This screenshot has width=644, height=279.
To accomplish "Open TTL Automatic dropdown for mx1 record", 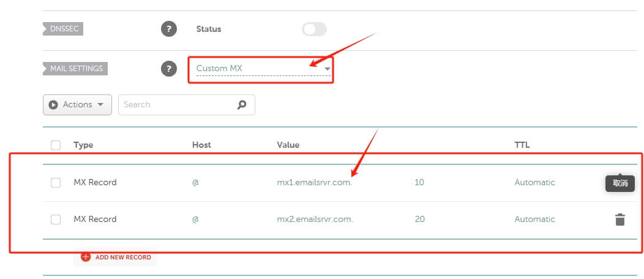I will point(534,183).
